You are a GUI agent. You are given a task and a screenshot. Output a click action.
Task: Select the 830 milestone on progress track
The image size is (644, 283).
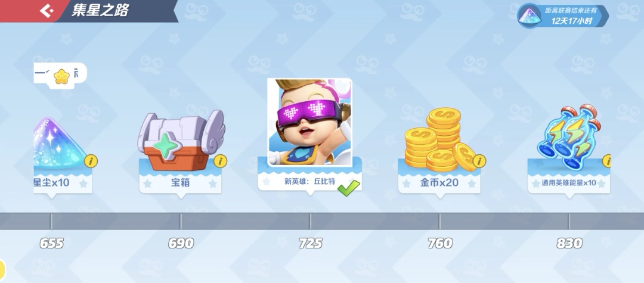tap(569, 243)
